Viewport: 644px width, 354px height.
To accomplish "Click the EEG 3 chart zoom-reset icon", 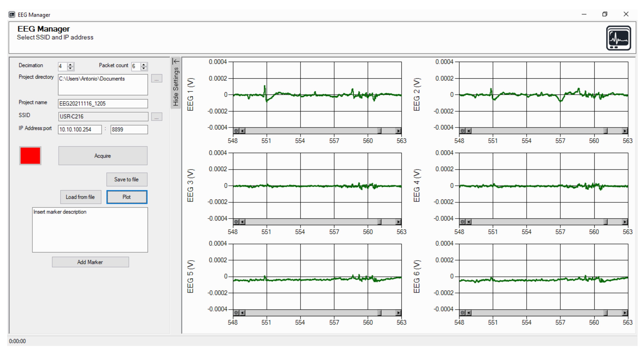I will 236,222.
